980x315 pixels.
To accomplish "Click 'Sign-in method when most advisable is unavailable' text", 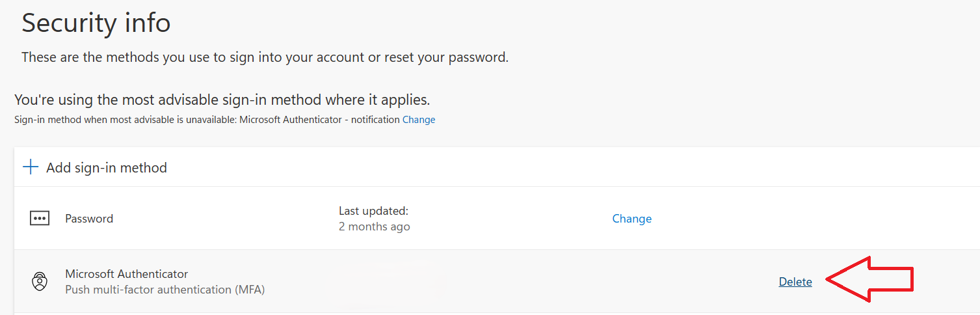I will tap(126, 120).
